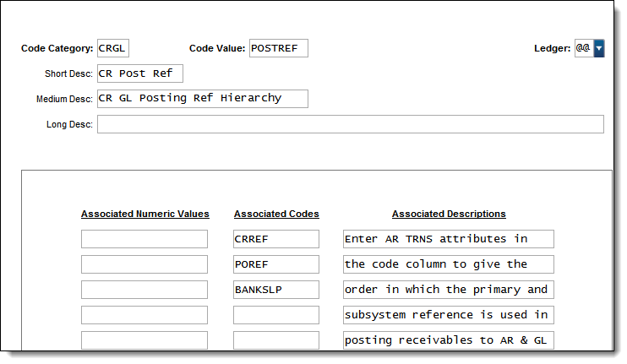Click the first Associated Numeric Values box
Image resolution: width=627 pixels, height=364 pixels.
pyautogui.click(x=144, y=239)
